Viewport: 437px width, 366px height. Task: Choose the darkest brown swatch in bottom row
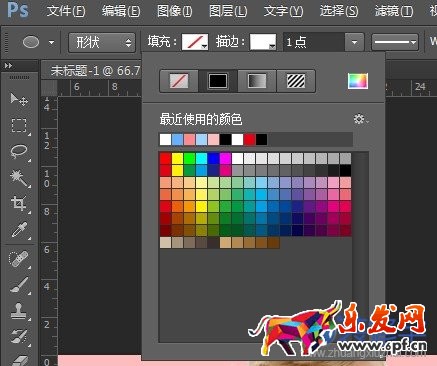coord(273,243)
